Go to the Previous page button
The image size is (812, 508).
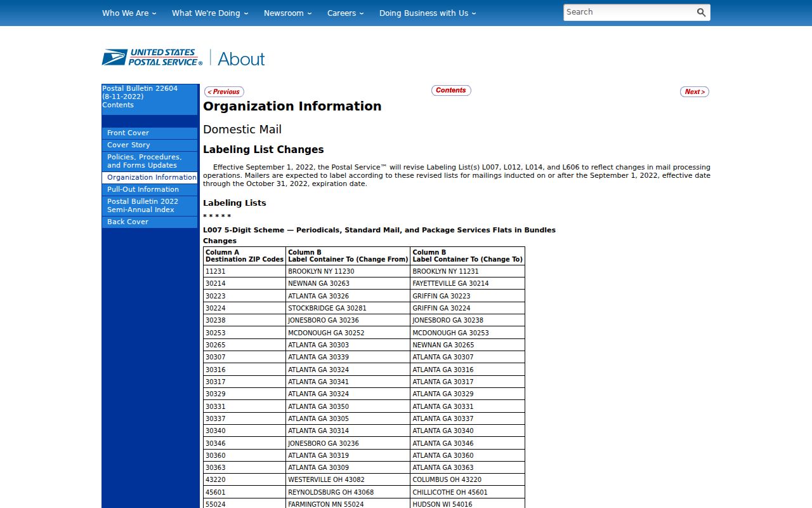(224, 92)
